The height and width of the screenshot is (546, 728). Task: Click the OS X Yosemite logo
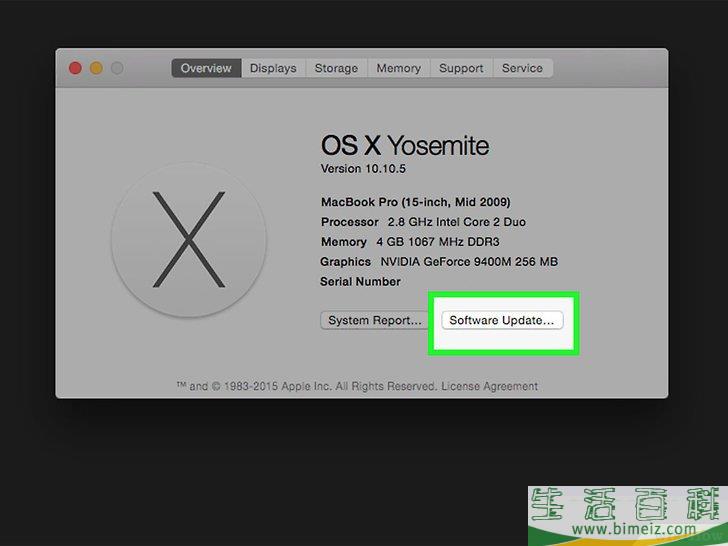[x=188, y=240]
